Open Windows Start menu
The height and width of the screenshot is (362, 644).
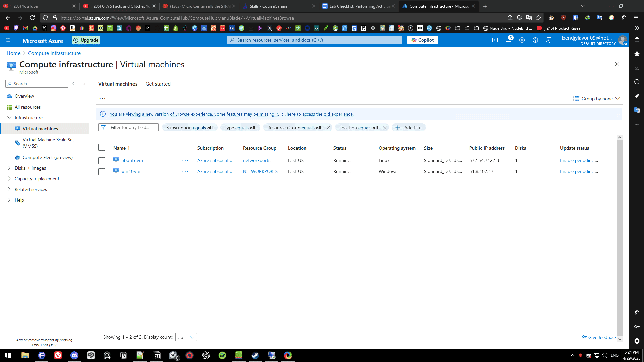[x=8, y=355]
